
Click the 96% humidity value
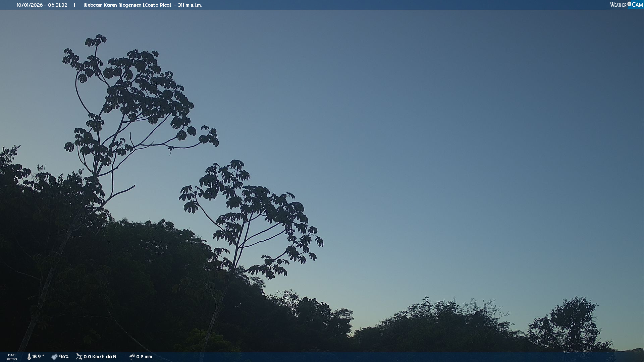point(64,357)
